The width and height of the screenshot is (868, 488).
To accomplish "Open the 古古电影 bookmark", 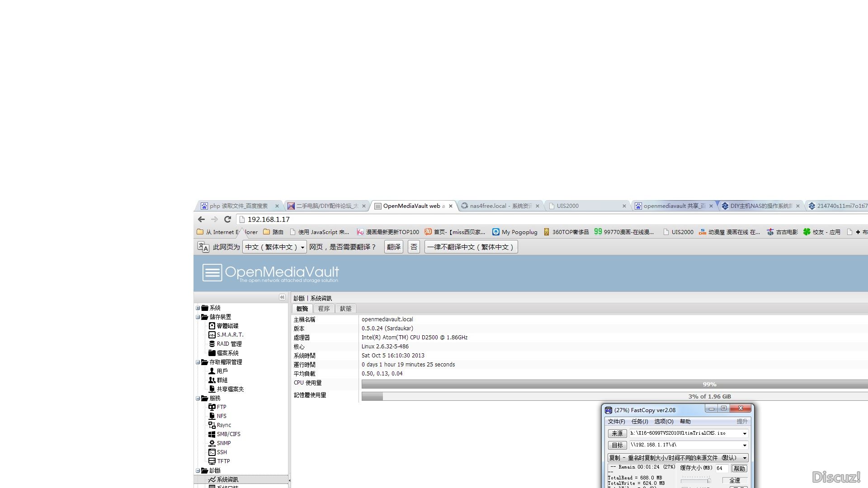I will [782, 232].
